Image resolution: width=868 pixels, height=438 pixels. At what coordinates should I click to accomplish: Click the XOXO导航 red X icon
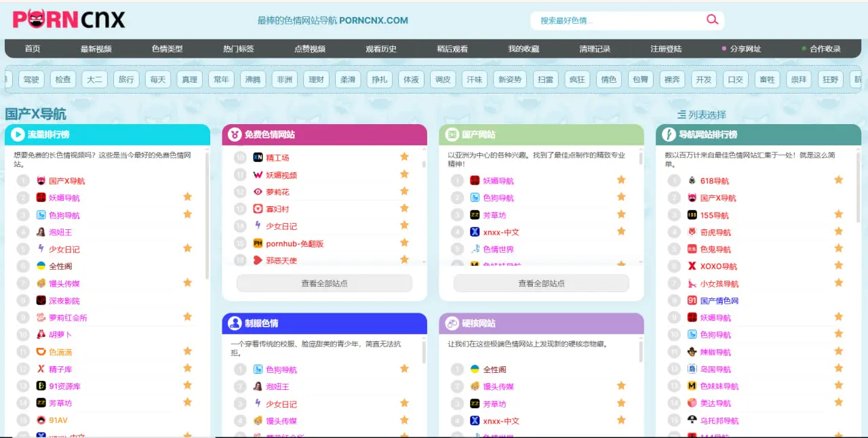pos(692,266)
